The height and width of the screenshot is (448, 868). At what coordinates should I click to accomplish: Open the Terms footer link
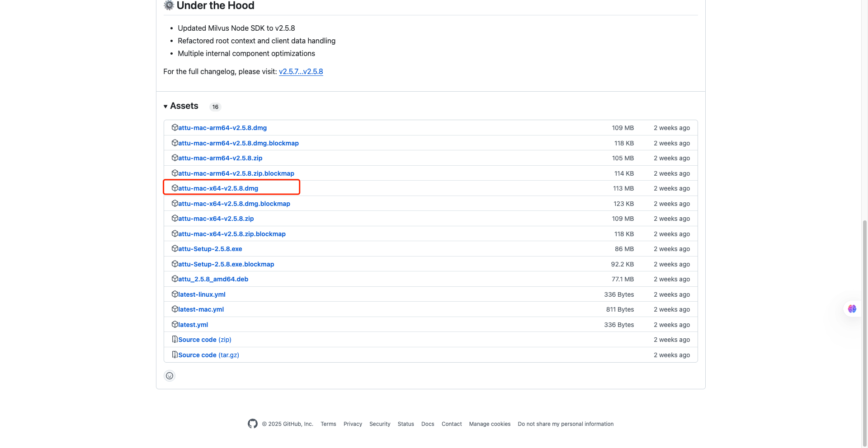pos(328,424)
